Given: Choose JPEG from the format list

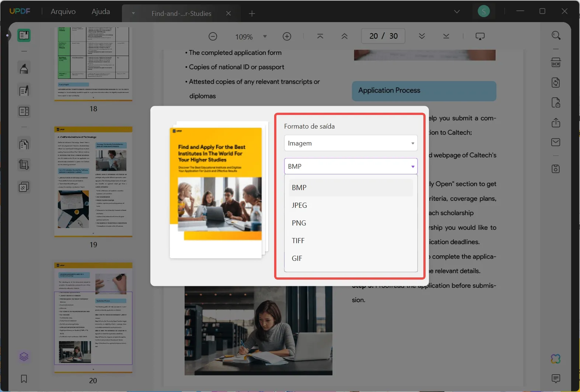Looking at the screenshot, I should click(351, 205).
